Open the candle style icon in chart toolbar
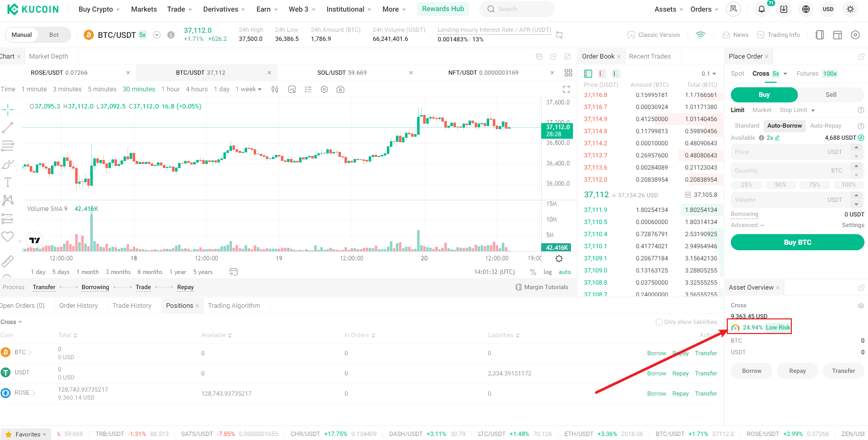868x440 pixels. click(x=275, y=89)
